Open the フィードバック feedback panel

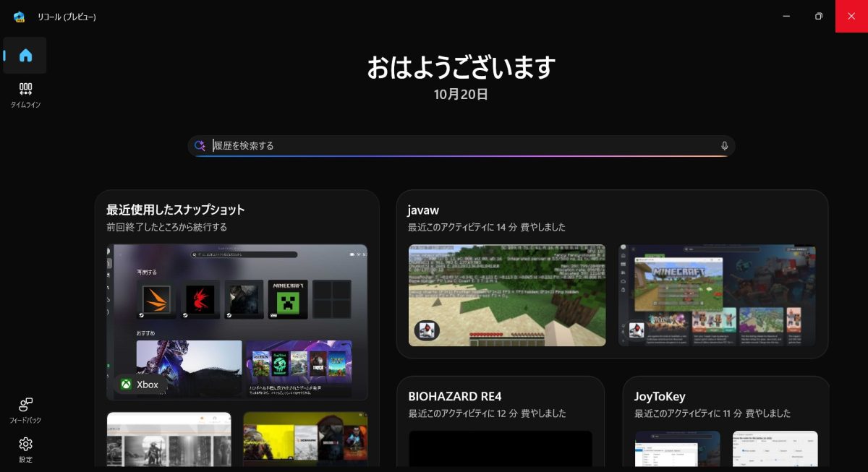[x=25, y=410]
